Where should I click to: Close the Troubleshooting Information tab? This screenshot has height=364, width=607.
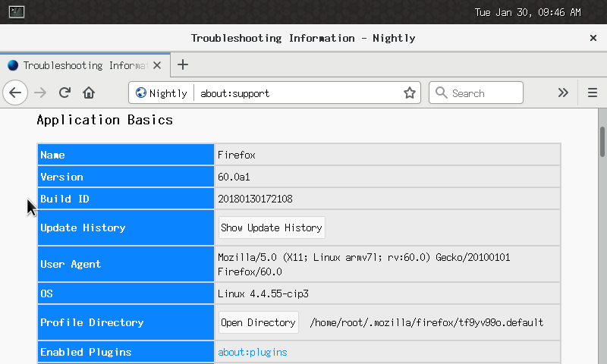point(157,65)
